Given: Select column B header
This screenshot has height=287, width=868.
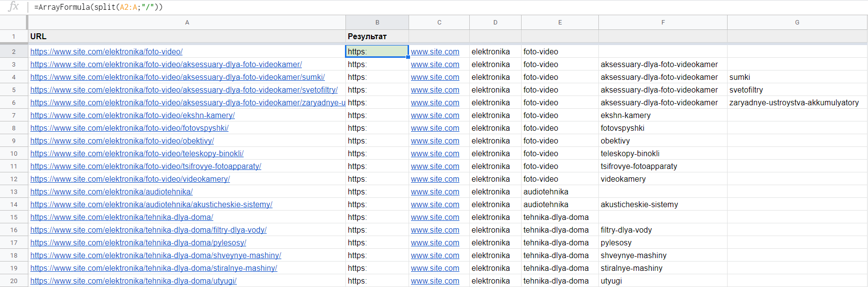Looking at the screenshot, I should 377,23.
